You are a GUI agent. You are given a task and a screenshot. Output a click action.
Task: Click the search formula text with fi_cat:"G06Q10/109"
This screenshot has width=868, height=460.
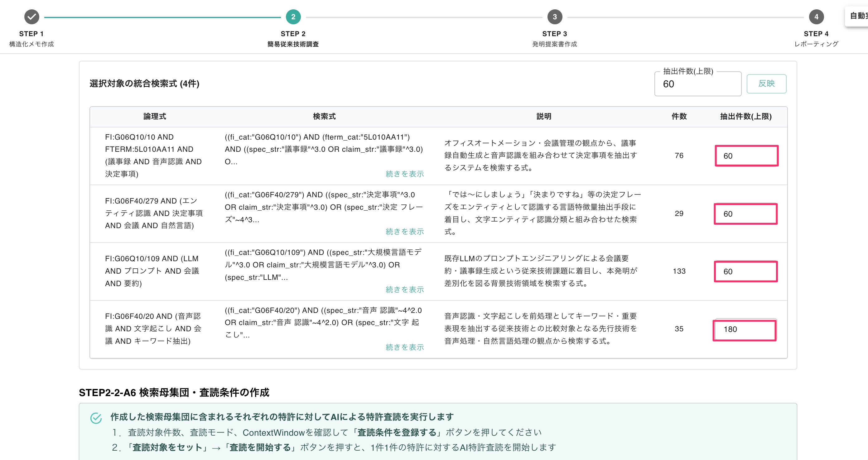pos(323,265)
